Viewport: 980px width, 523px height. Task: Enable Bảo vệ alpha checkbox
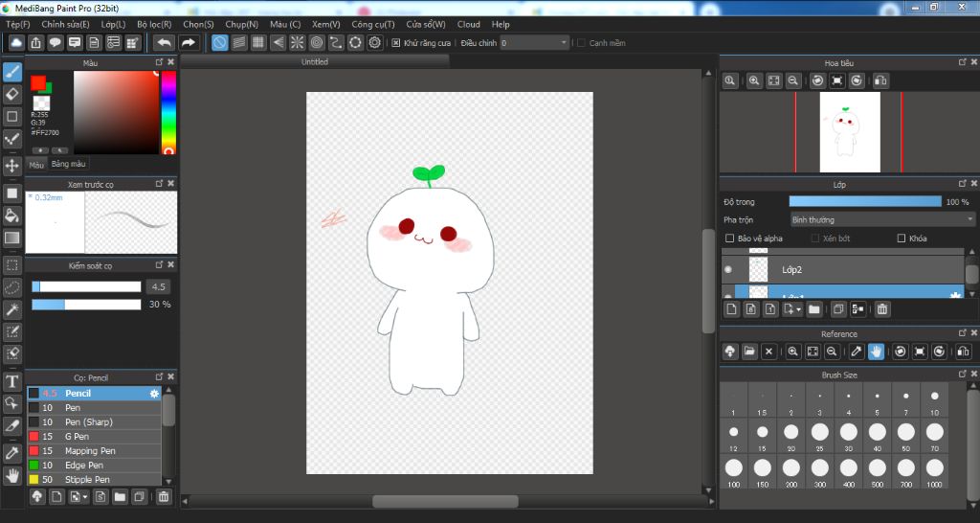click(x=729, y=239)
